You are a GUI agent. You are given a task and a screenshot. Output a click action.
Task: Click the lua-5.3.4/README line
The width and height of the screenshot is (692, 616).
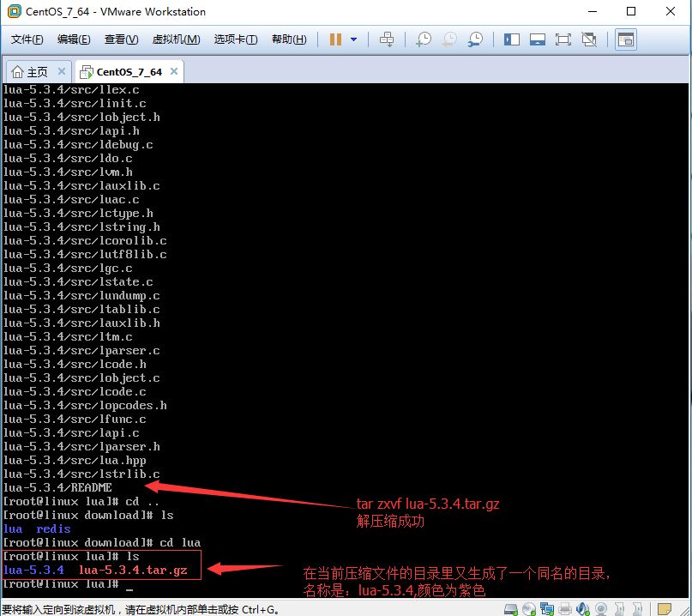[x=57, y=487]
